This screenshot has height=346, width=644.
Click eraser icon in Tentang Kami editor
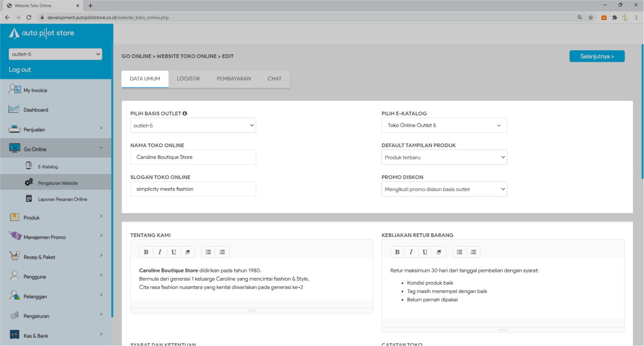click(x=187, y=252)
